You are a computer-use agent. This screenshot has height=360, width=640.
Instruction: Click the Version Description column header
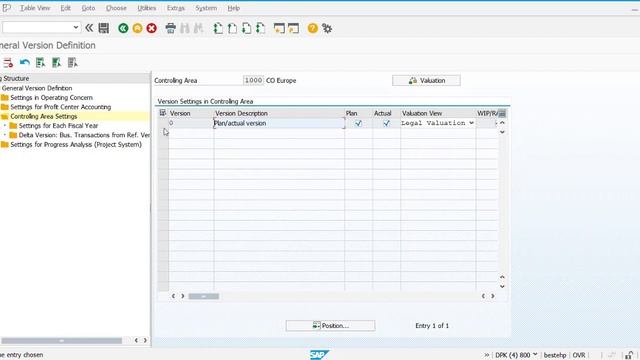(279, 113)
